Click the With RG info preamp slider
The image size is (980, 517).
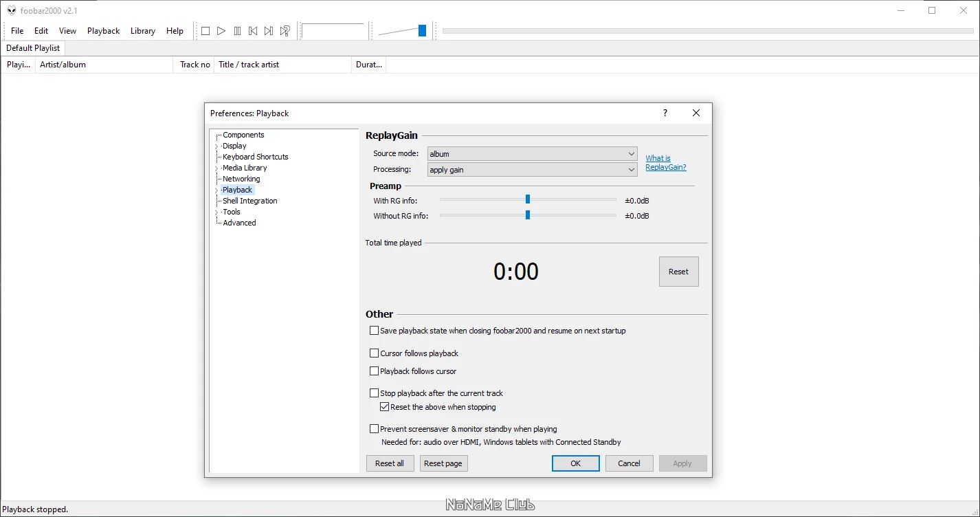[x=528, y=199]
